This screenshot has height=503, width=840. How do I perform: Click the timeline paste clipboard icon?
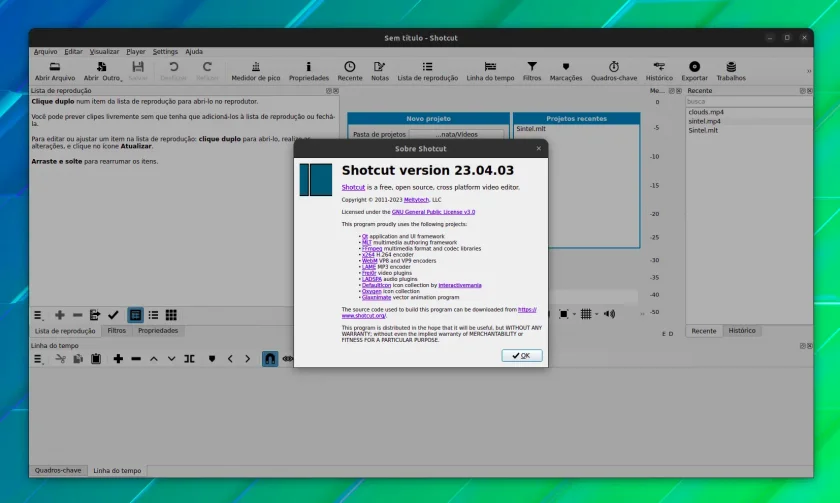[96, 359]
